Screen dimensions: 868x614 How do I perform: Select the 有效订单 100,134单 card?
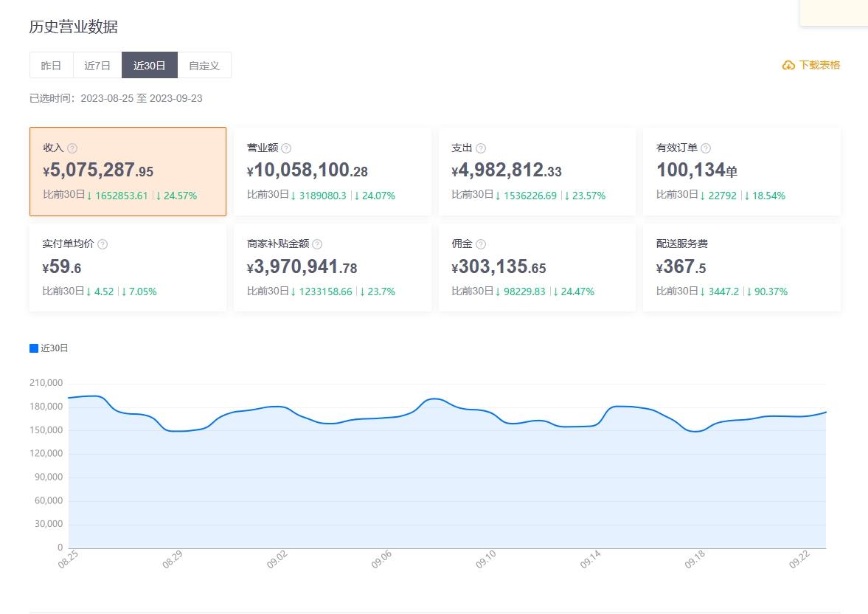[741, 171]
